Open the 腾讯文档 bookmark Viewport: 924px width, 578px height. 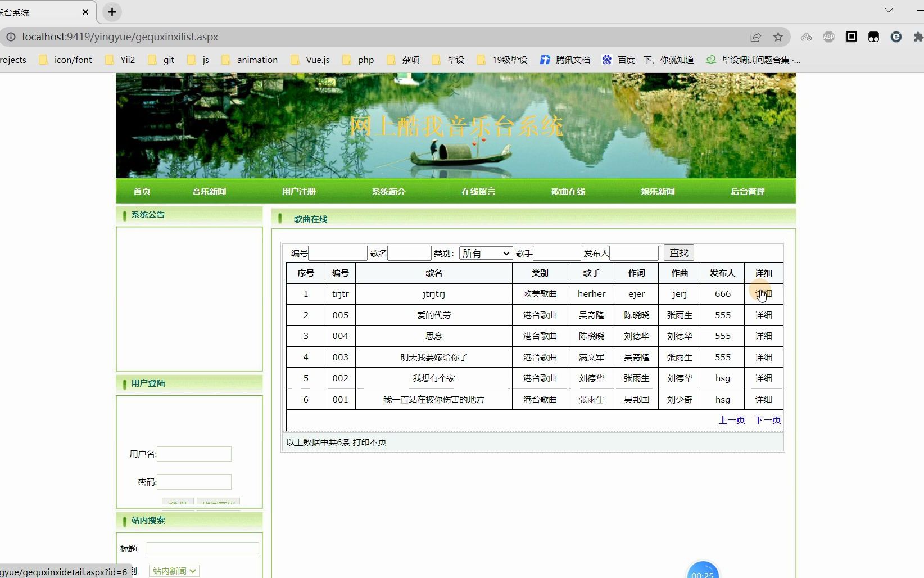pyautogui.click(x=565, y=60)
